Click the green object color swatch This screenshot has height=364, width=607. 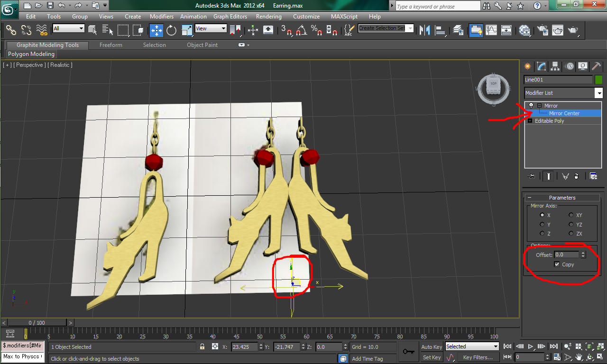click(598, 80)
